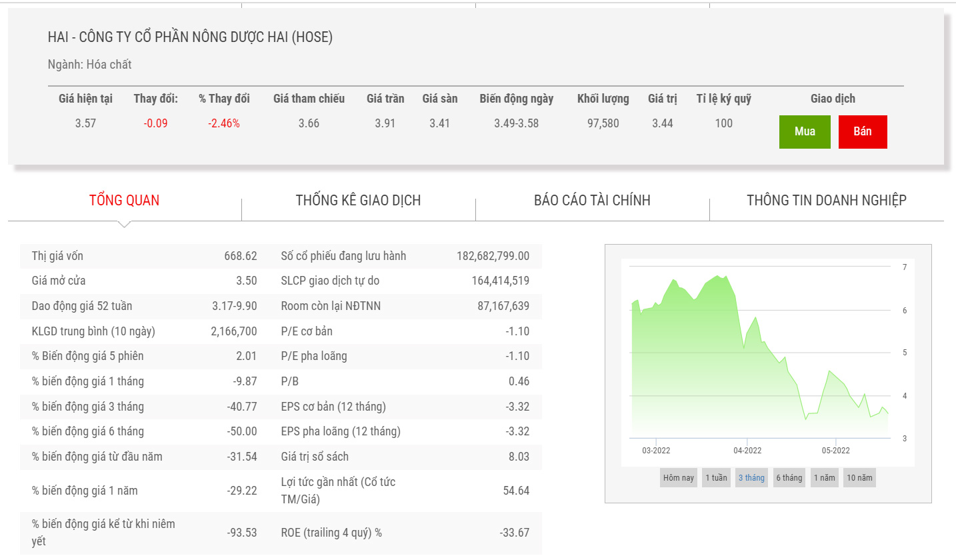The image size is (956, 560).
Task: Click the P/E cơ bản row label
Action: pos(307,331)
